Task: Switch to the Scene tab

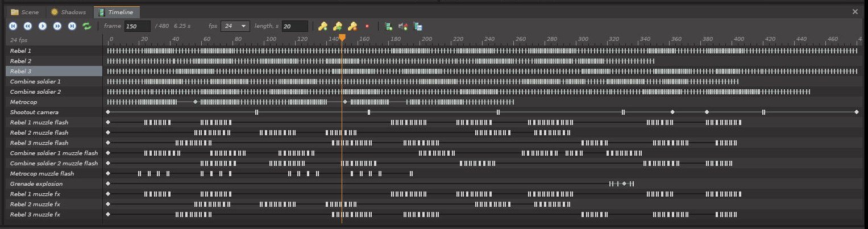Action: tap(25, 12)
